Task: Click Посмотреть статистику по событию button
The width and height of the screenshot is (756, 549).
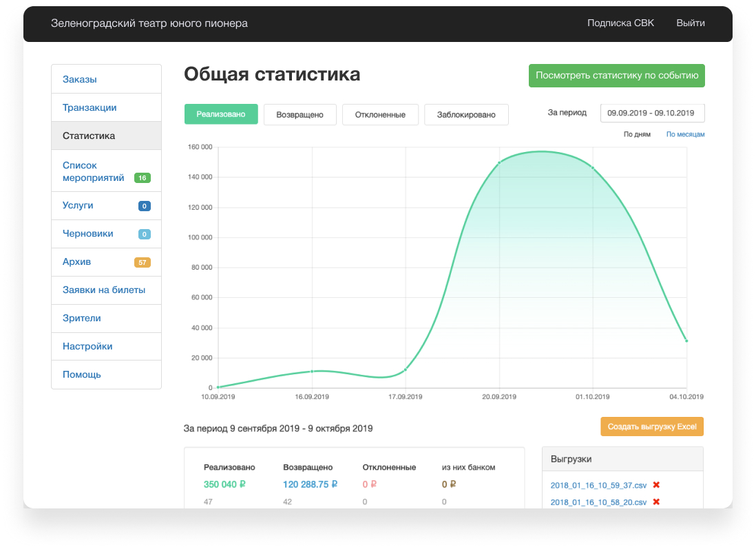Action: (x=617, y=76)
